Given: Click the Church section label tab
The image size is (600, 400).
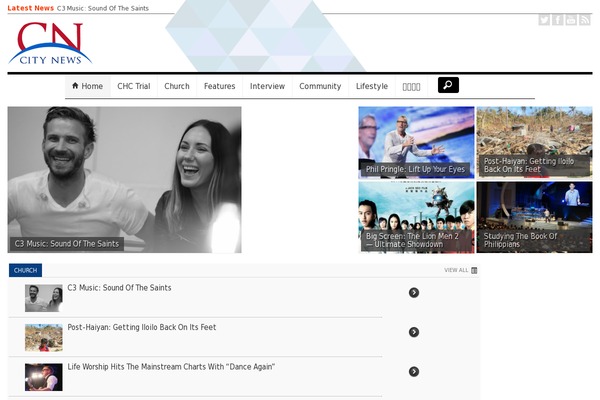Looking at the screenshot, I should (25, 270).
